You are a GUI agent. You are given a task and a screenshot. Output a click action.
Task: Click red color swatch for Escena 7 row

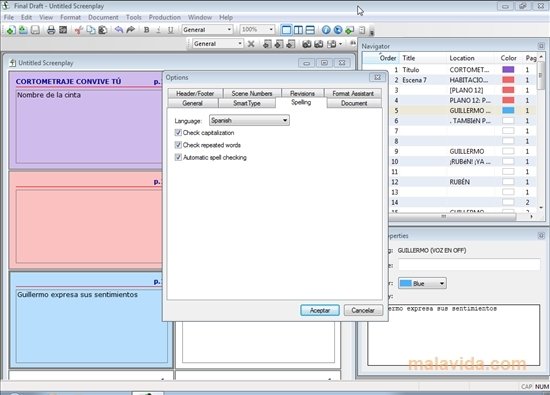pyautogui.click(x=508, y=80)
